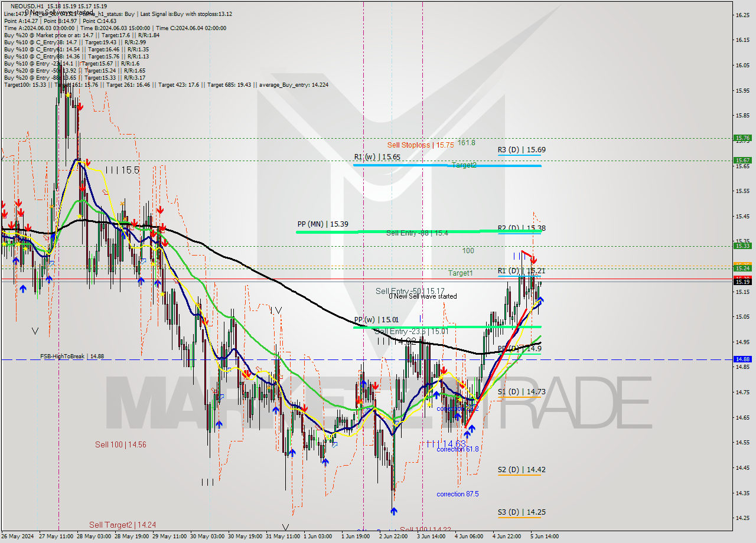
Task: Click the 'correction 61.8' label
Action: (x=458, y=449)
